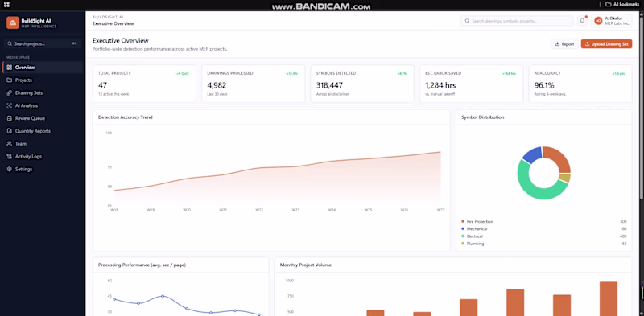The width and height of the screenshot is (644, 316).
Task: Click the Monthly Project Volume title
Action: (x=306, y=265)
